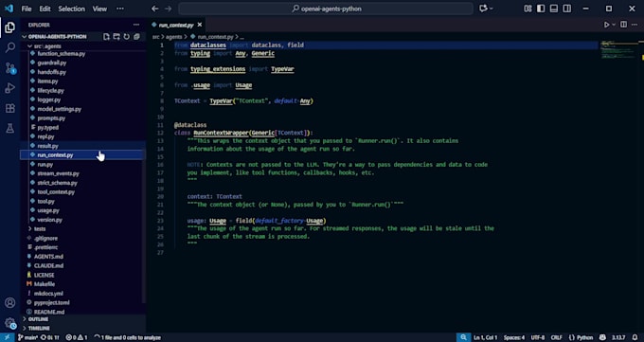Change line endings via CRLF
This screenshot has height=342, width=644.
pyautogui.click(x=557, y=337)
